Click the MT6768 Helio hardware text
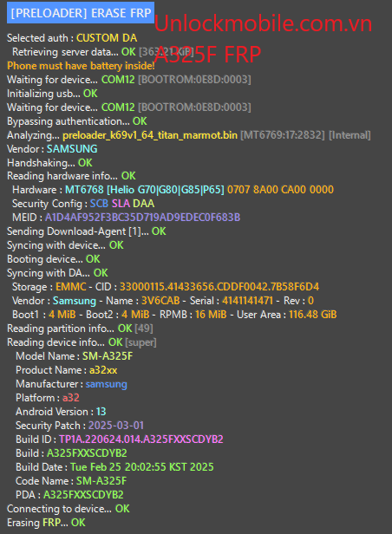The width and height of the screenshot is (392, 534). [145, 190]
